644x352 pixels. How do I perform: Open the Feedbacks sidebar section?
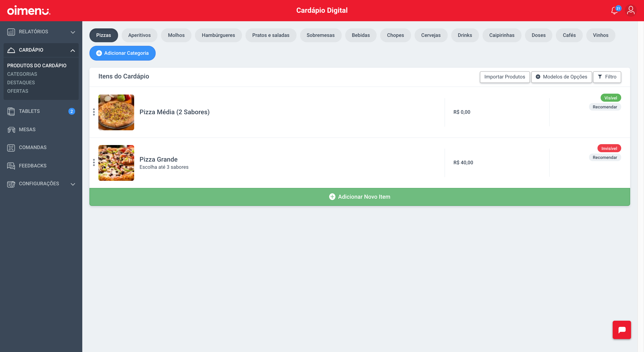coord(41,166)
